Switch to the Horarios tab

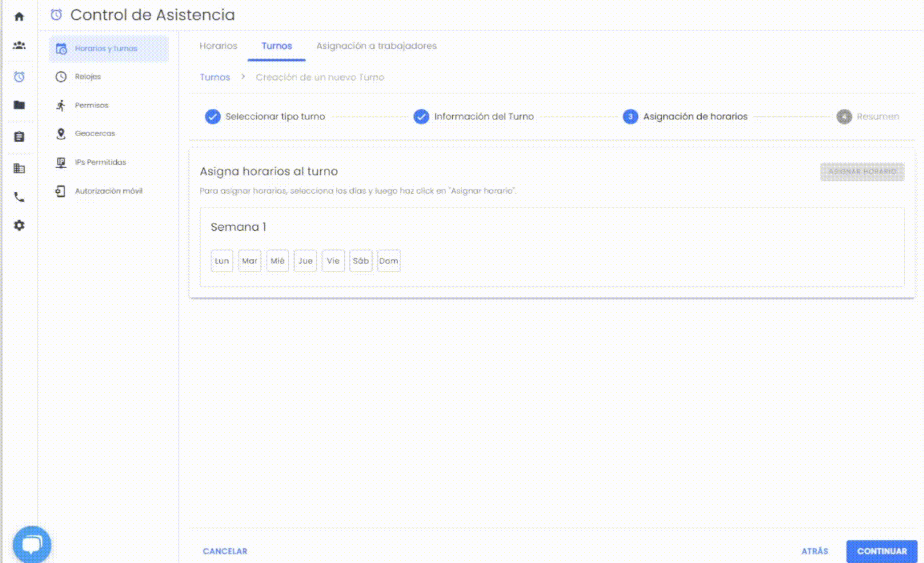point(218,46)
